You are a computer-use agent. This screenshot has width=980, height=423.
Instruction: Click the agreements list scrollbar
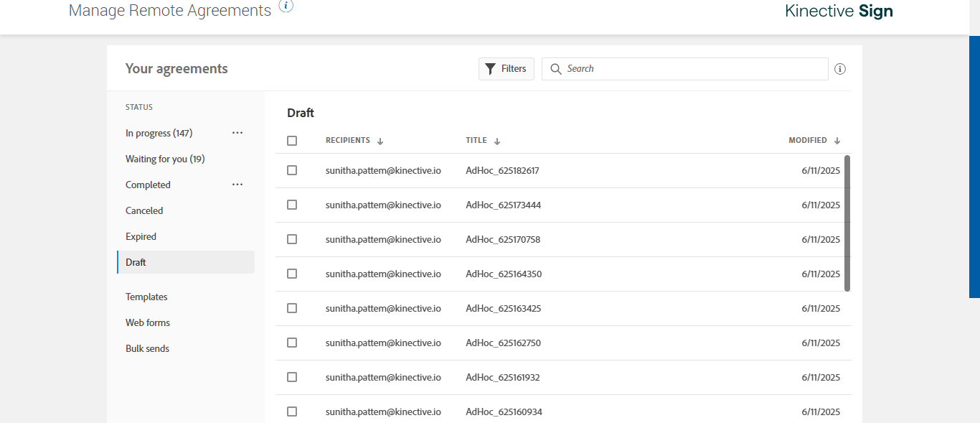click(847, 223)
